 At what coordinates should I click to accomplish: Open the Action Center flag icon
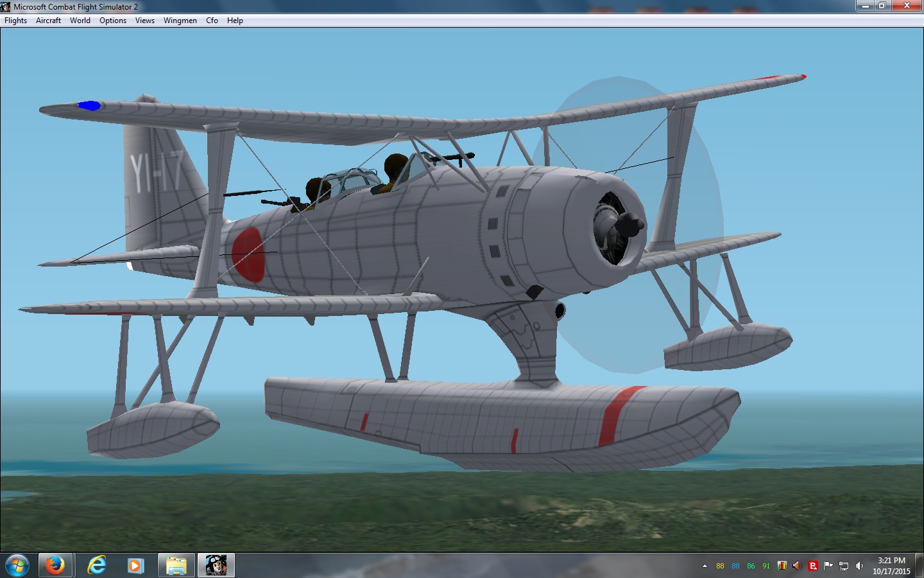[x=828, y=566]
